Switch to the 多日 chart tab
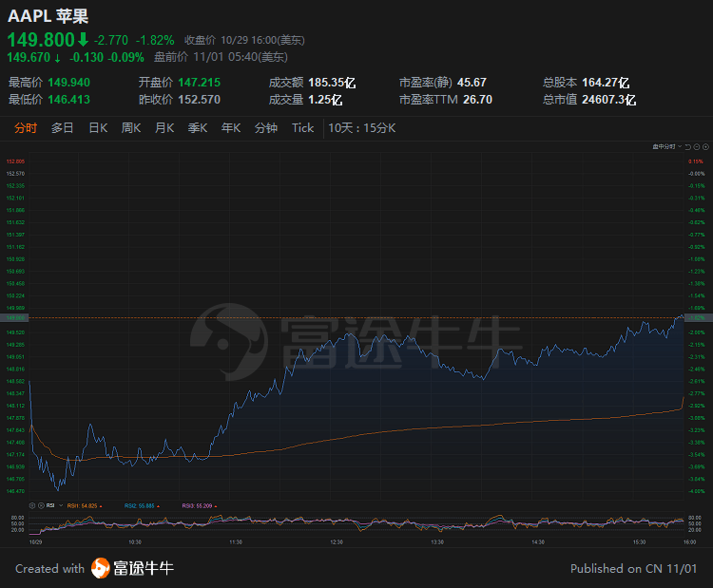This screenshot has width=713, height=588. click(x=63, y=128)
